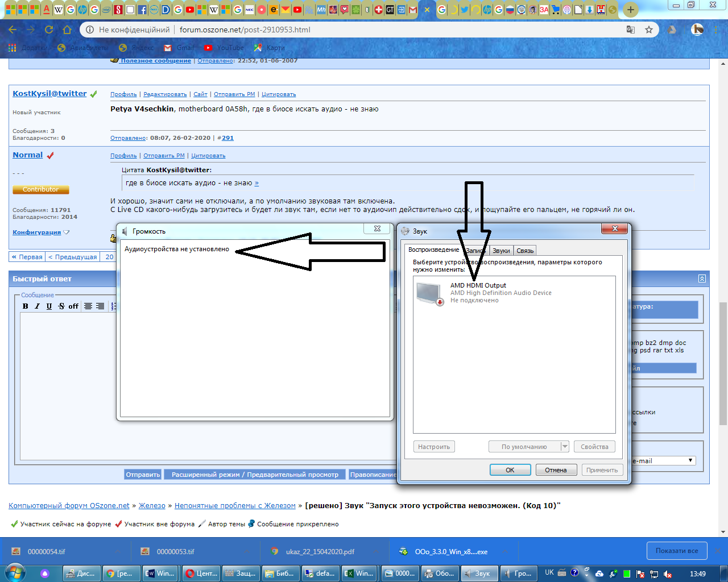The width and height of the screenshot is (728, 582).
Task: Click the UK language indicator in tray
Action: coord(549,573)
